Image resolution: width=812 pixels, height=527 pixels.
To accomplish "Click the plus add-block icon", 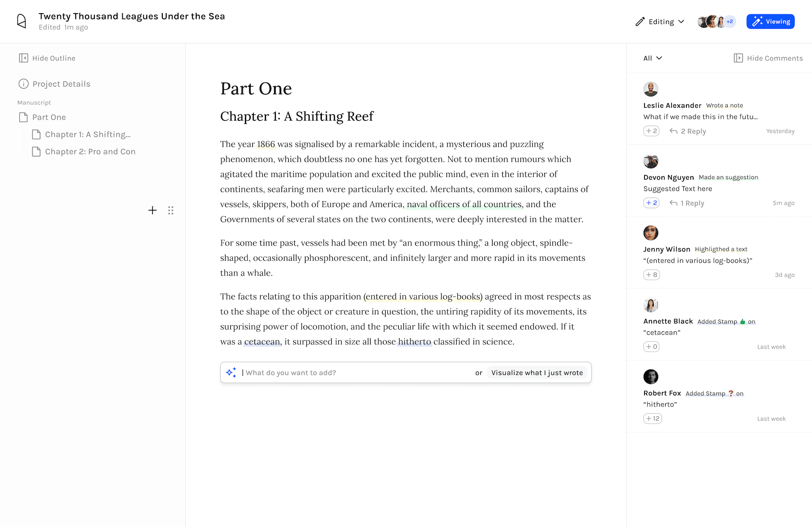I will pos(152,210).
